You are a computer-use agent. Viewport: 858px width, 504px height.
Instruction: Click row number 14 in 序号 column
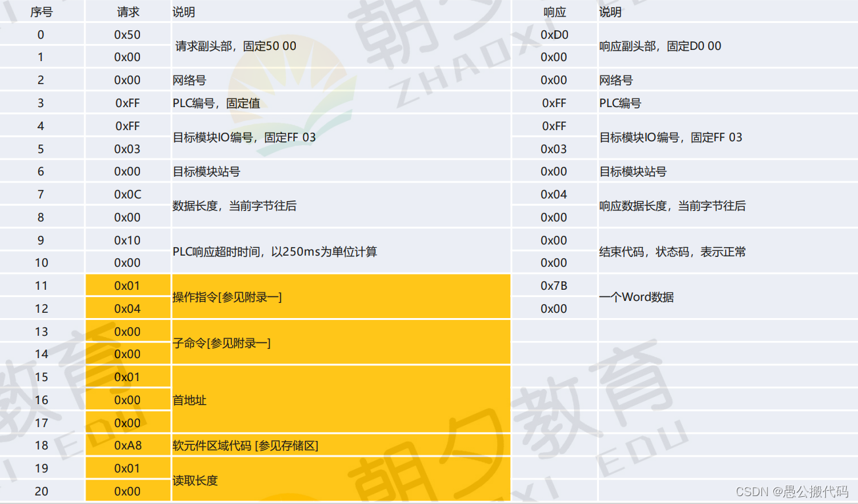point(41,354)
